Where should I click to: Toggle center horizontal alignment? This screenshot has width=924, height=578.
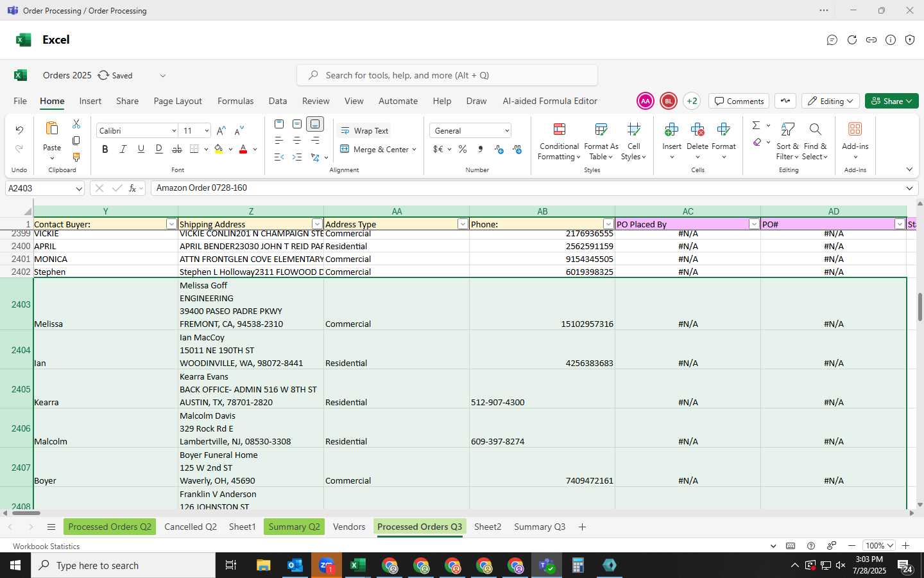297,141
